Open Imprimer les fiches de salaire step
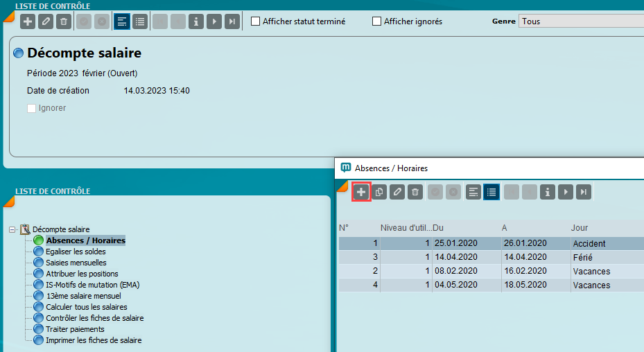Viewport: 644px width, 352px height. [x=94, y=340]
